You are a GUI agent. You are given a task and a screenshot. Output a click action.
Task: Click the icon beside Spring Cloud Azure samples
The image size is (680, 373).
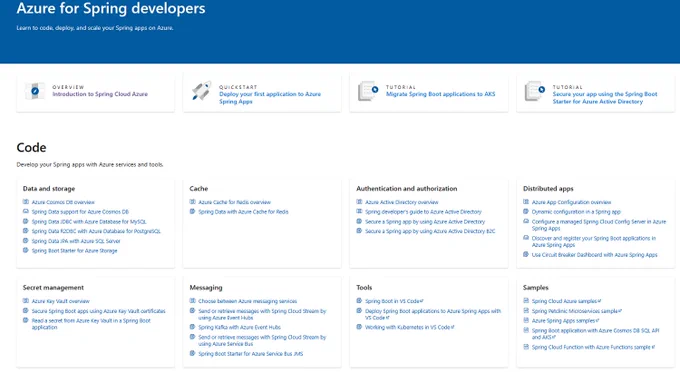point(526,301)
